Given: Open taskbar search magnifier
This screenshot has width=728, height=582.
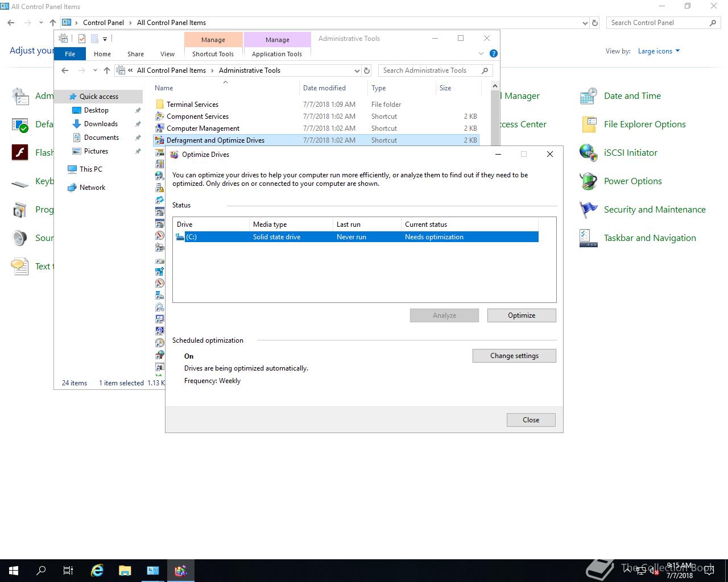Looking at the screenshot, I should point(41,571).
